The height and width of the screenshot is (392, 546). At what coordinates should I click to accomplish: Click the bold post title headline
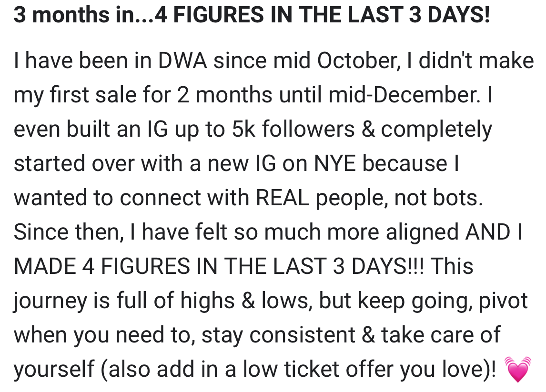tap(252, 15)
